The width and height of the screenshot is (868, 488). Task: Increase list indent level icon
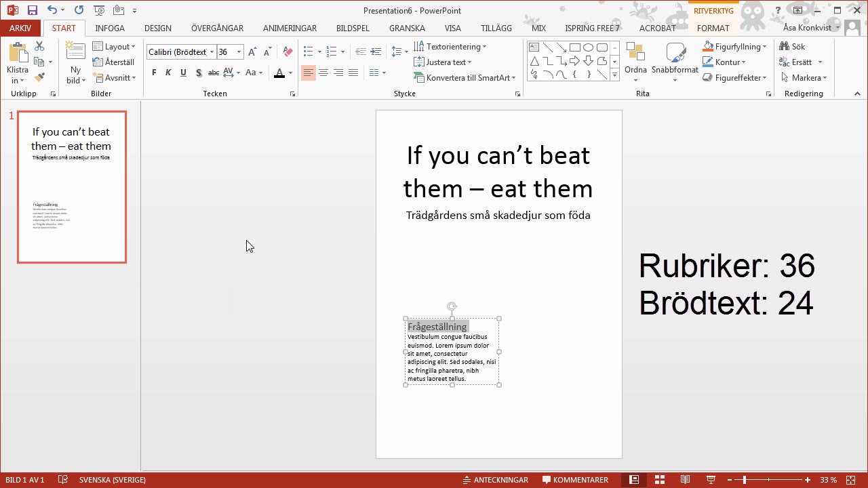click(376, 52)
